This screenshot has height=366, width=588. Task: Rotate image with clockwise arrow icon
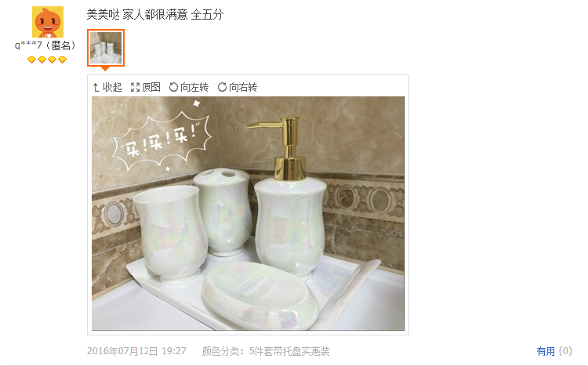pyautogui.click(x=222, y=87)
